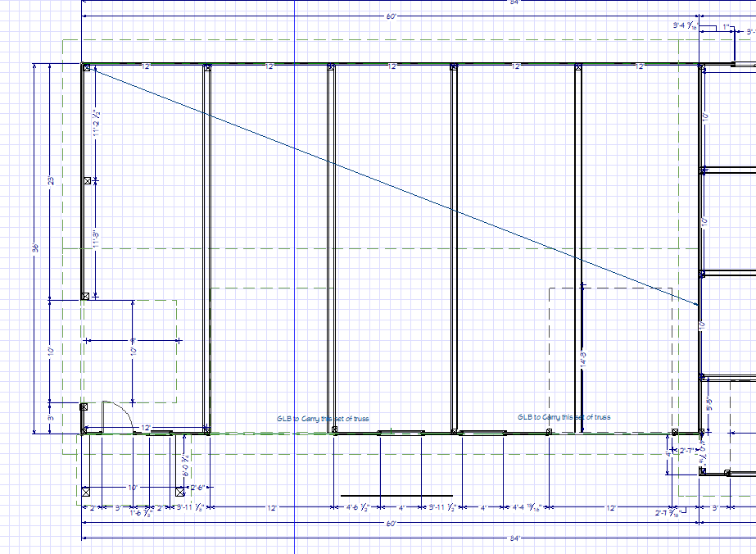Click the 12' dimension beside the door swing
The height and width of the screenshot is (554, 756).
(x=146, y=428)
